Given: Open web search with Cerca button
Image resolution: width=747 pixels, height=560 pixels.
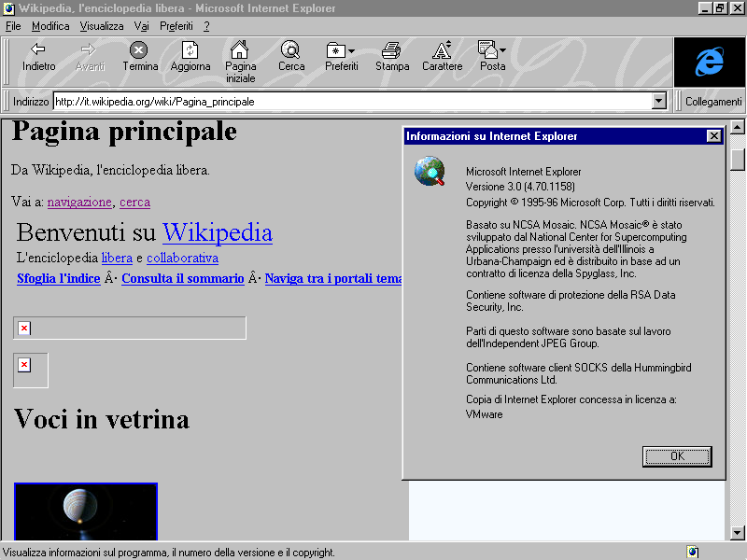Looking at the screenshot, I should [290, 57].
